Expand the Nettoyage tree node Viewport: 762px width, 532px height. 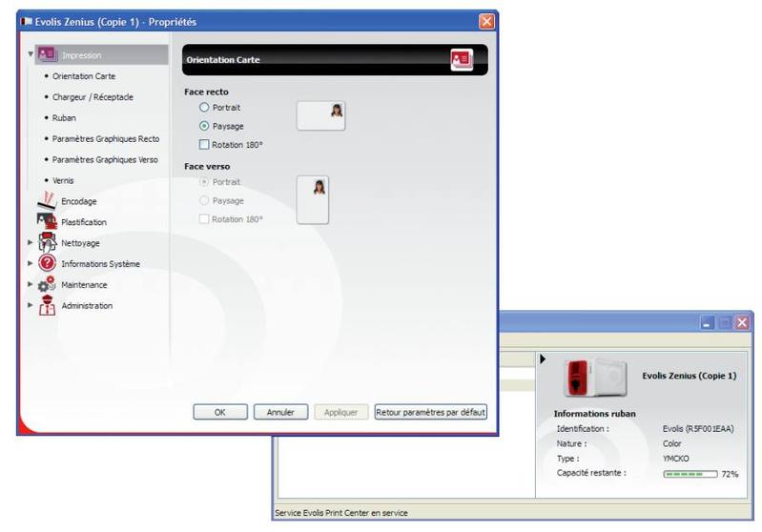click(x=31, y=242)
